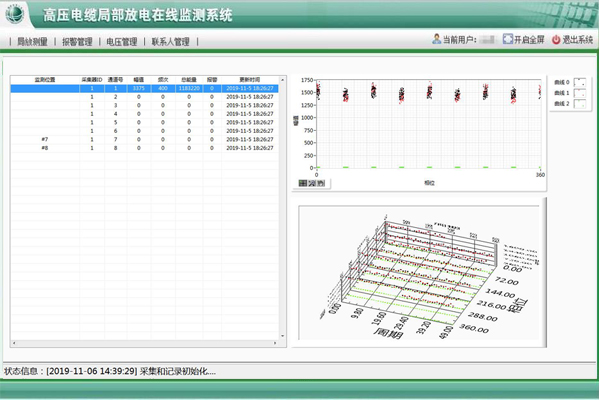The height and width of the screenshot is (400, 600).
Task: Select the crosshair cursor tool under the chart
Action: (x=304, y=183)
